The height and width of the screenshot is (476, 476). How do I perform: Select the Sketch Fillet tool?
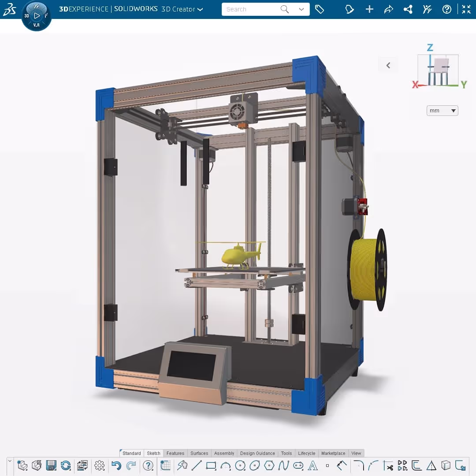tap(359, 465)
